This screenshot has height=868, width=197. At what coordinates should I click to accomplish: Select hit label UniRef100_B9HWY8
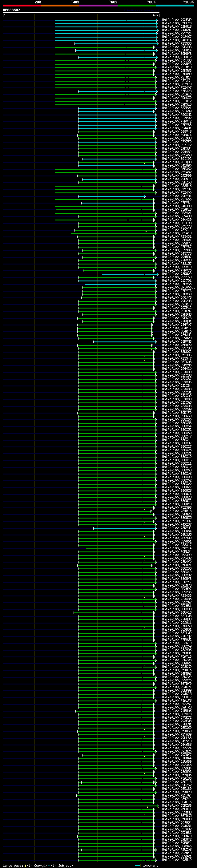point(177,54)
